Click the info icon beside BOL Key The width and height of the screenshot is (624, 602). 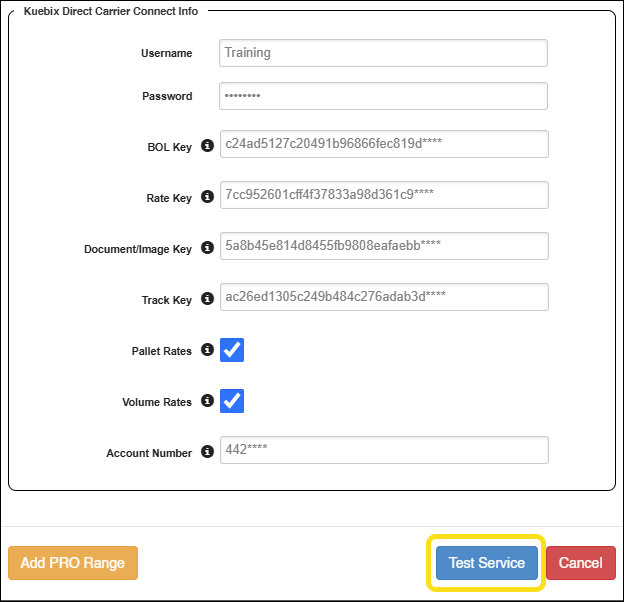207,146
